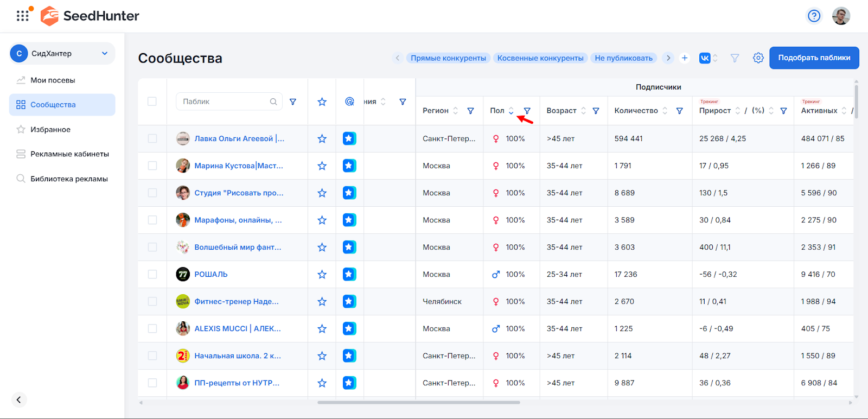Image resolution: width=868 pixels, height=419 pixels.
Task: Open Лавка Ольги Агеевой community link
Action: click(x=239, y=139)
